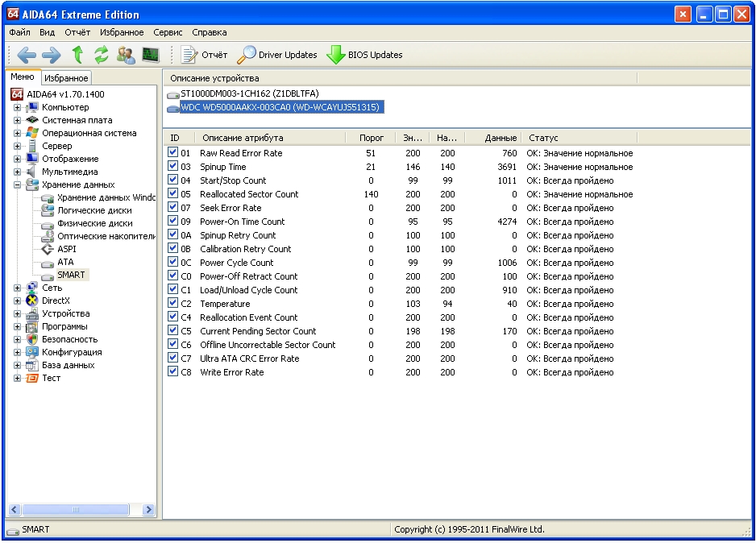Toggle Reallocated Sector Count checkbox
This screenshot has width=756, height=543.
tap(172, 193)
